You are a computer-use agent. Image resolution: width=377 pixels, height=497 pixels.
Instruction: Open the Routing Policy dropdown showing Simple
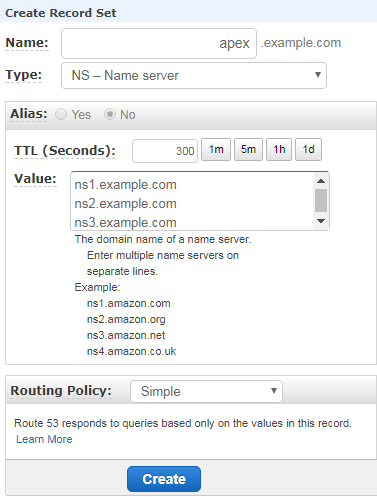click(x=206, y=391)
